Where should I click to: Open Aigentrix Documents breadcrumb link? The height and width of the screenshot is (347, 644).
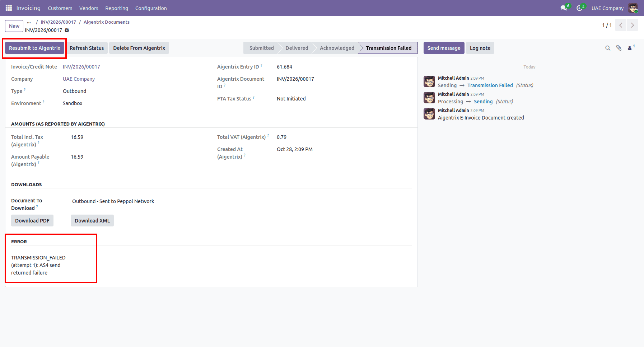(107, 22)
